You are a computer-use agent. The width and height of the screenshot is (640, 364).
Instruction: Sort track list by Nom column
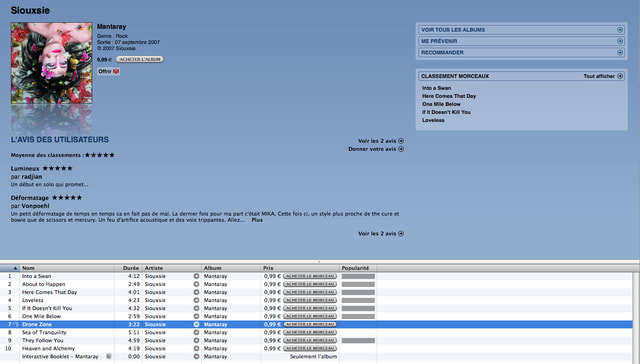tap(67, 268)
